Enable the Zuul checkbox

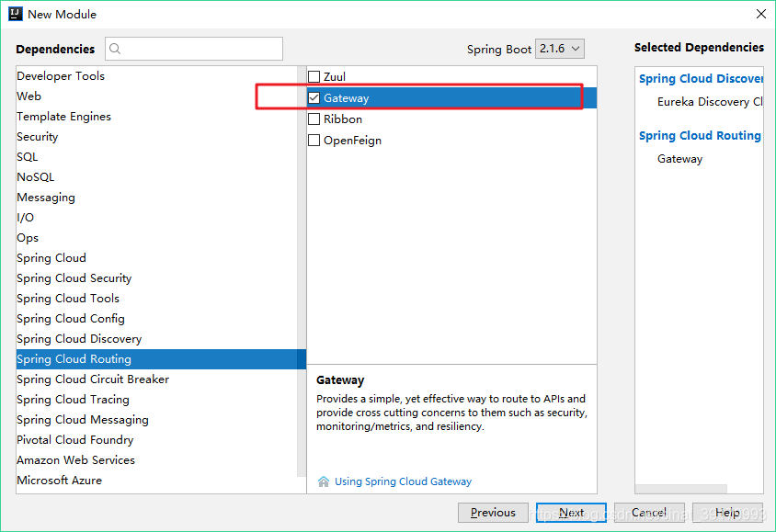click(x=314, y=76)
